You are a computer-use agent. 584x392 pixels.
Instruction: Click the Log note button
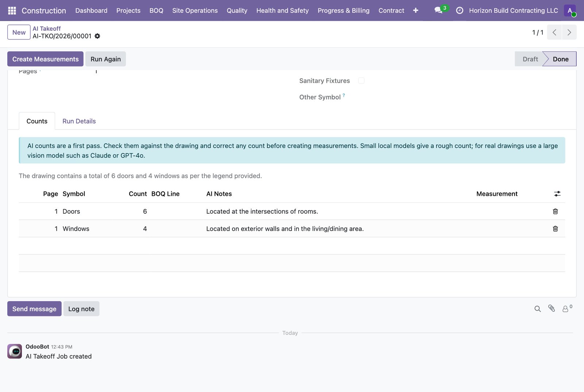(x=81, y=309)
